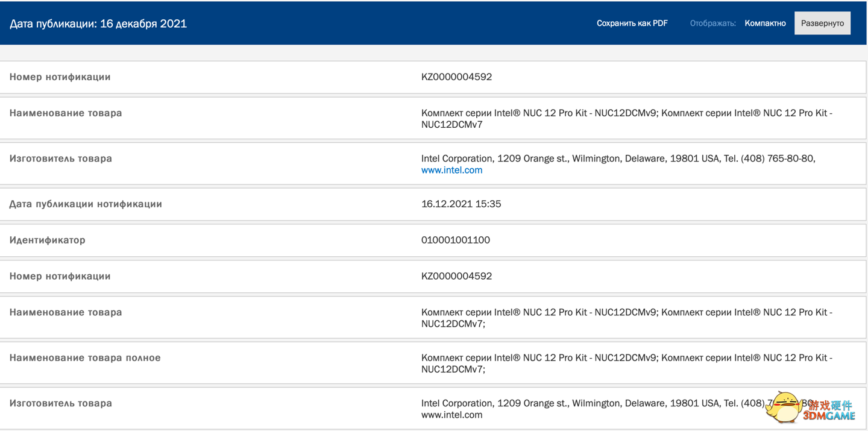Click the black www.intel.com text near watermark
This screenshot has height=431, width=868.
pyautogui.click(x=451, y=415)
